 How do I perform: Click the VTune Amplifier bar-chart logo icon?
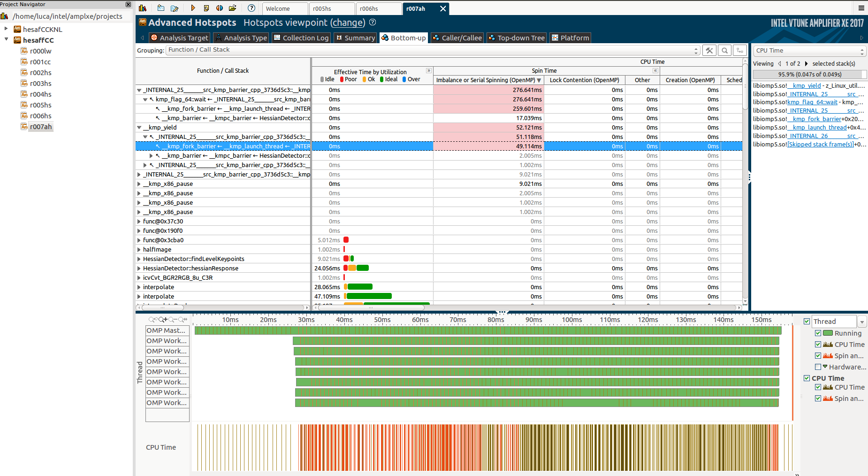pyautogui.click(x=143, y=8)
